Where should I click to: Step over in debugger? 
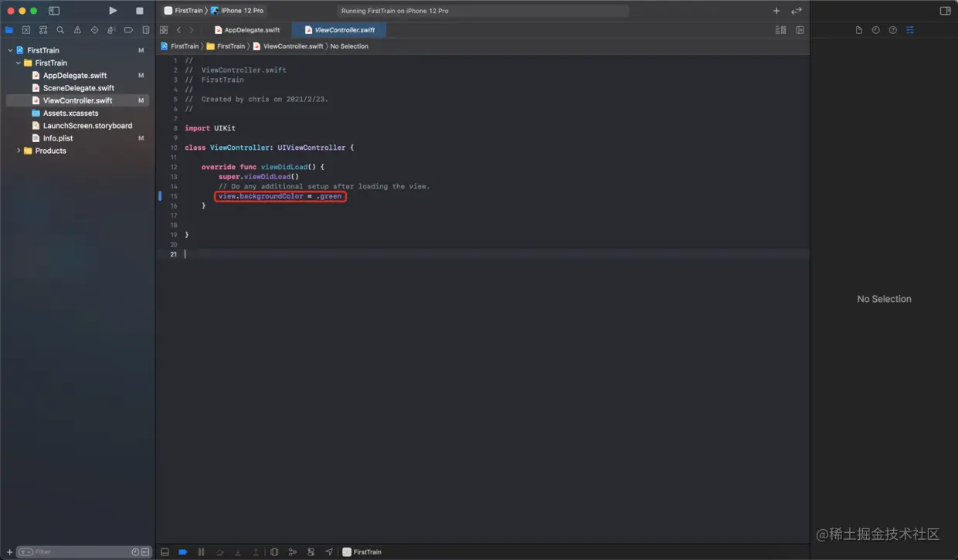220,552
